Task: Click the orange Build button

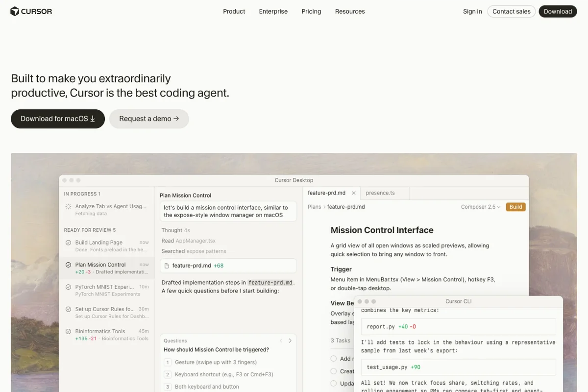Action: pyautogui.click(x=515, y=207)
